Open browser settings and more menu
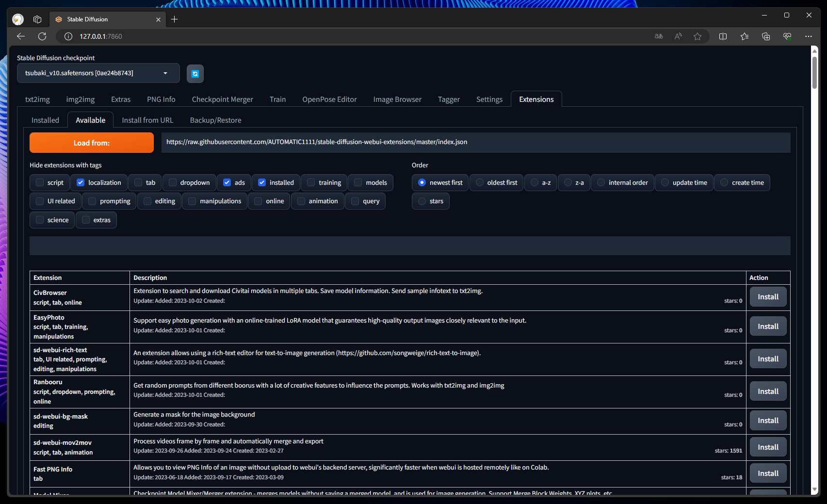Viewport: 827px width, 504px height. (808, 36)
